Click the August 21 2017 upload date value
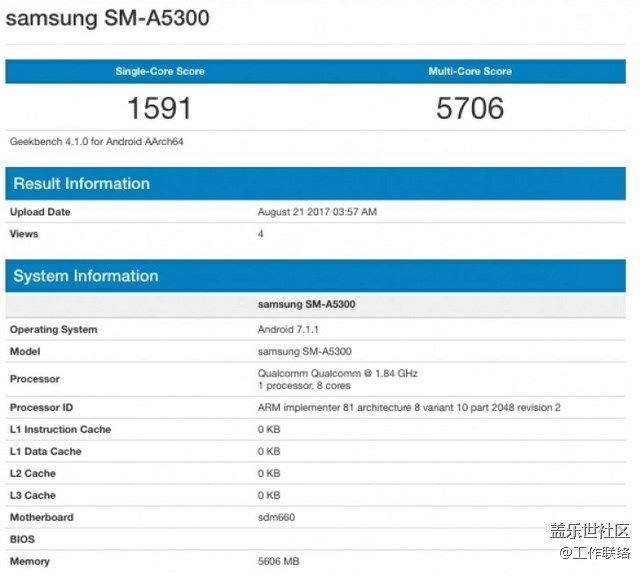This screenshot has height=576, width=640. (317, 212)
